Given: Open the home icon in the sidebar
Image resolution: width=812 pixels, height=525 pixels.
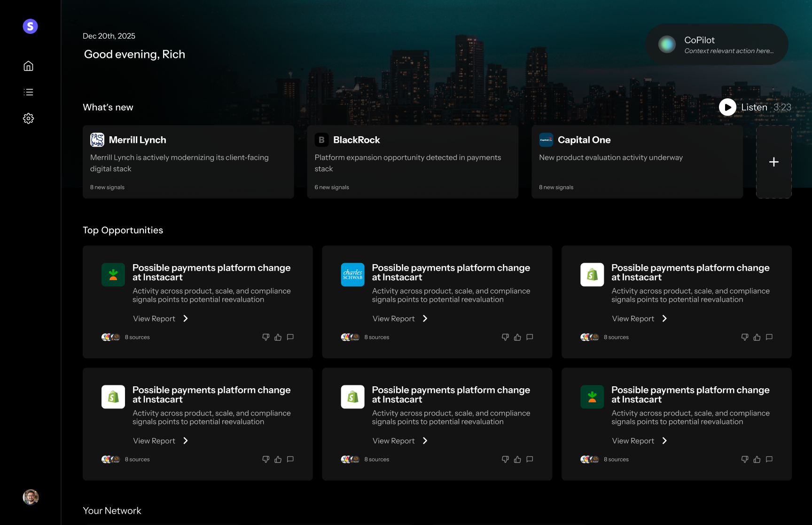Looking at the screenshot, I should 29,66.
